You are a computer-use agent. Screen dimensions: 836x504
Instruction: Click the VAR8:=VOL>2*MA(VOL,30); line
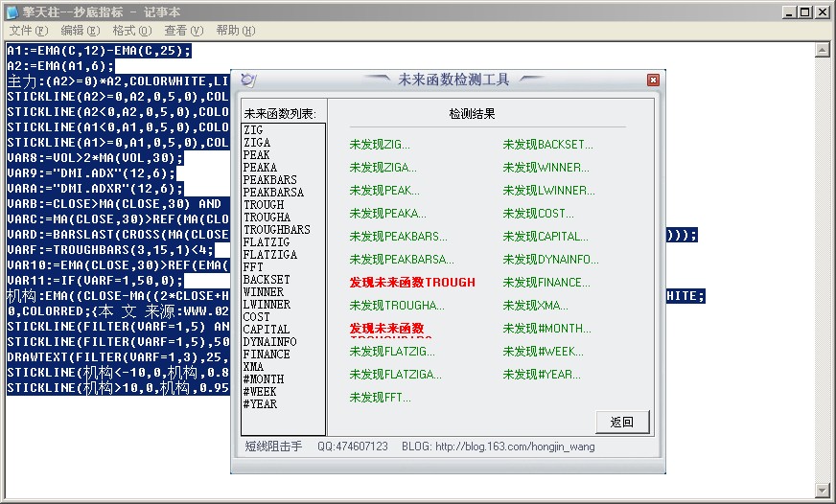[x=95, y=158]
